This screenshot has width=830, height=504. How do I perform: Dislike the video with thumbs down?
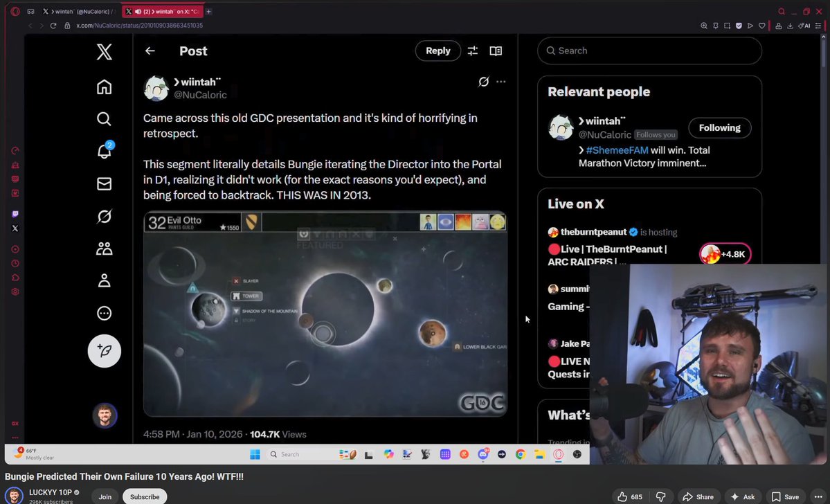[x=660, y=496]
